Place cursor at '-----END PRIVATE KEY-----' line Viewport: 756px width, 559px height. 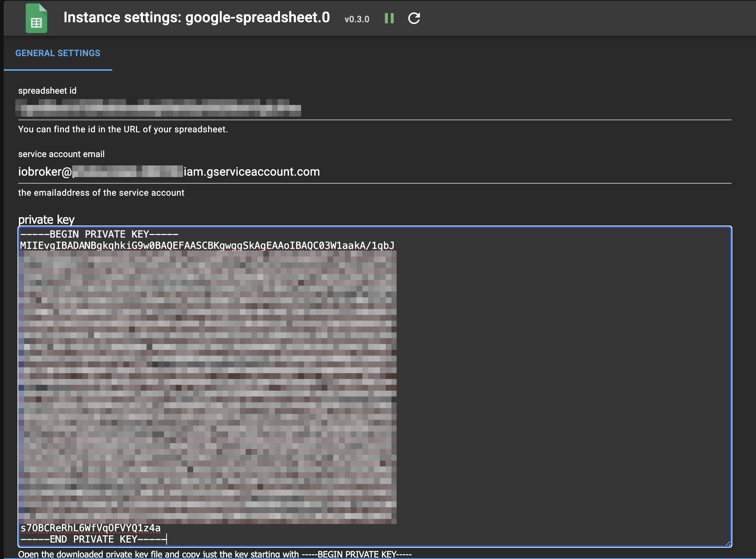[x=93, y=539]
